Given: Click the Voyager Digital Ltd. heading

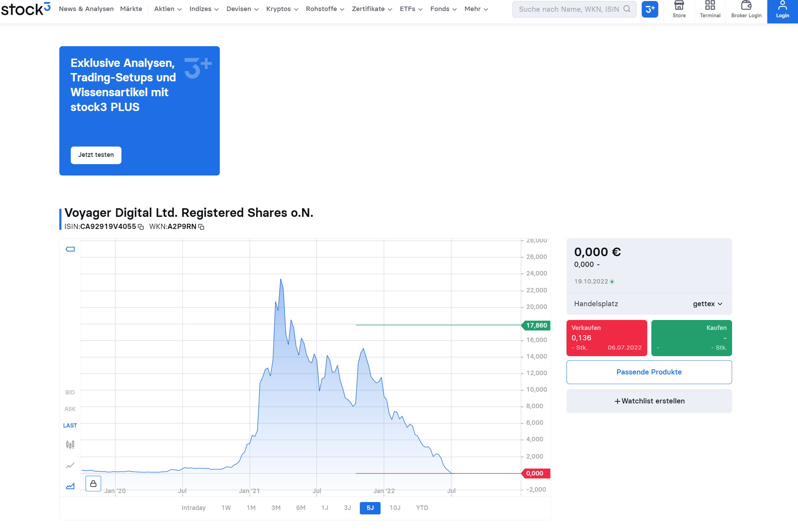Looking at the screenshot, I should pyautogui.click(x=189, y=213).
